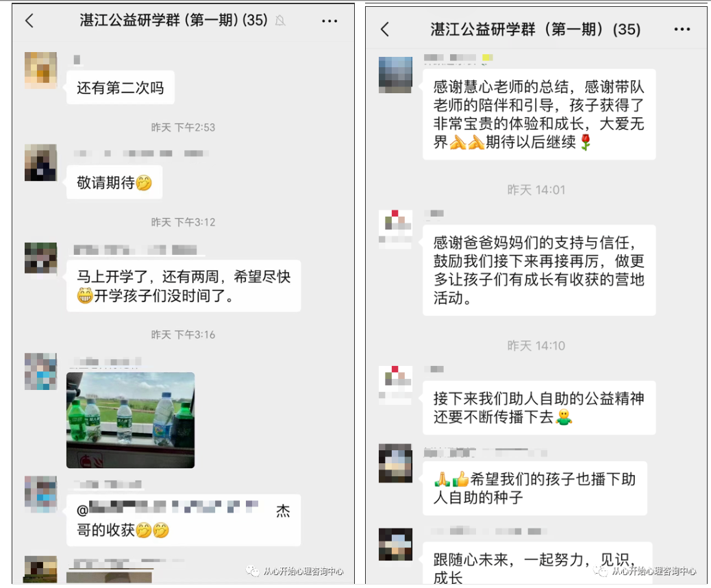
Task: Select the 敬请期待 message bubble
Action: [x=114, y=182]
